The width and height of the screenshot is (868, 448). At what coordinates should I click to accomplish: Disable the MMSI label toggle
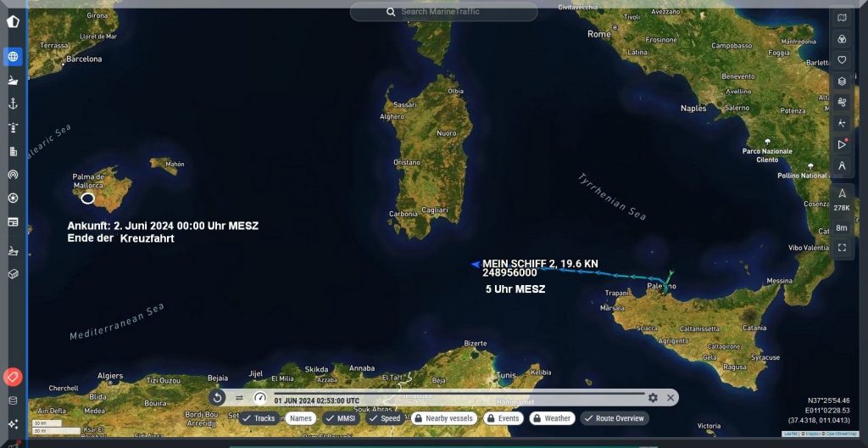341,418
